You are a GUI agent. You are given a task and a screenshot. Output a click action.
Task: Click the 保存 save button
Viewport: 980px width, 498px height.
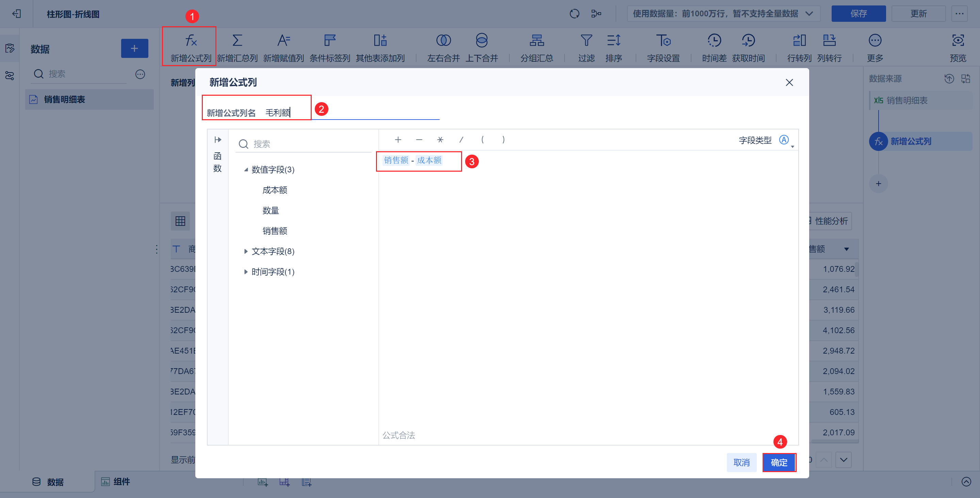[858, 13]
